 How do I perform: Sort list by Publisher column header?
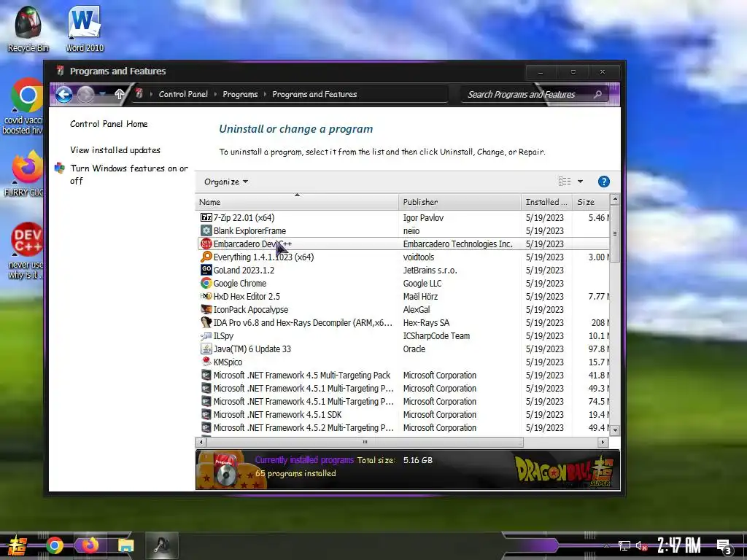tap(460, 202)
